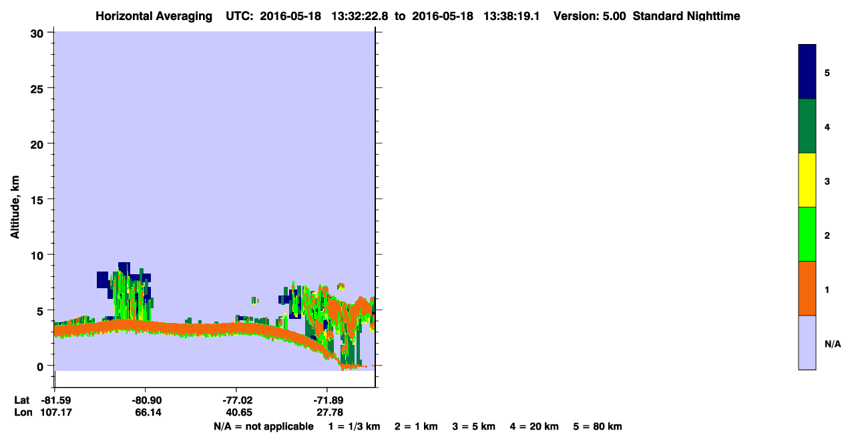Click the y-axis tick label 25

pos(39,88)
